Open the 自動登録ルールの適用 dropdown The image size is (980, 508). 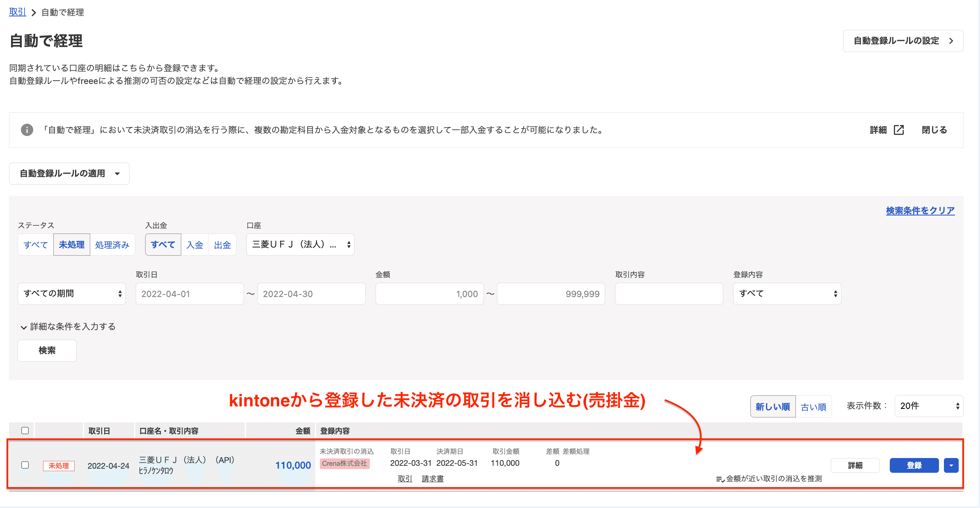click(69, 174)
